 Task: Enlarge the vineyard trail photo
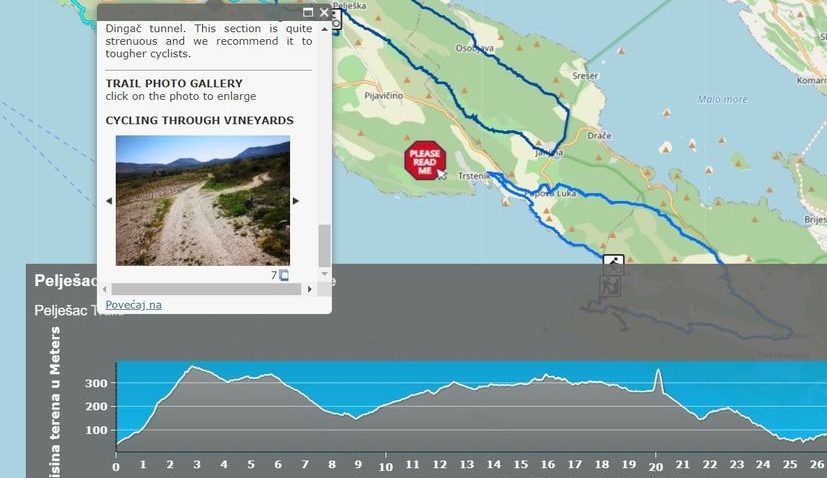(202, 200)
